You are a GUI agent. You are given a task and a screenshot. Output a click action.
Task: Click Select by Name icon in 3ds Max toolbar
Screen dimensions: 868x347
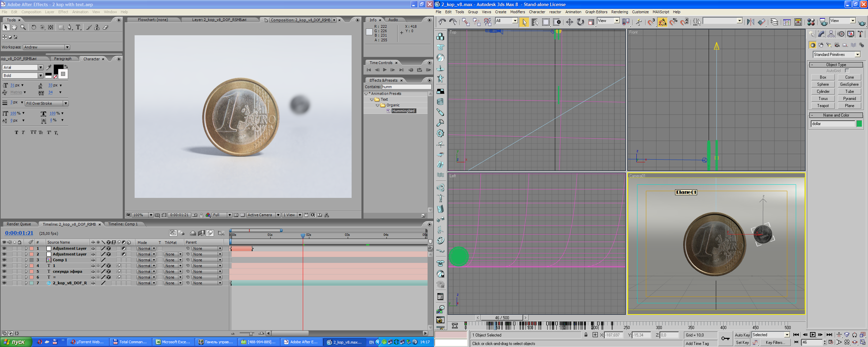[535, 22]
